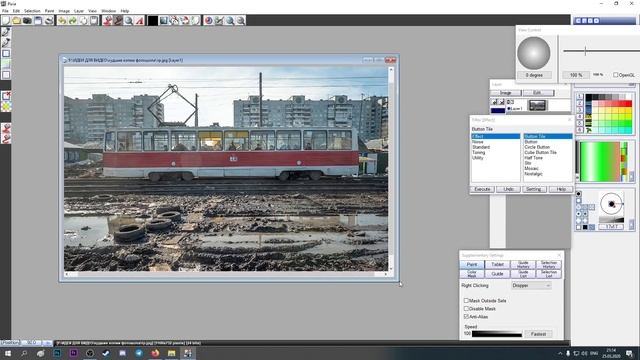Viewport: 640px width, 360px height.
Task: Toggle the OpenGL checkbox
Action: pos(616,75)
